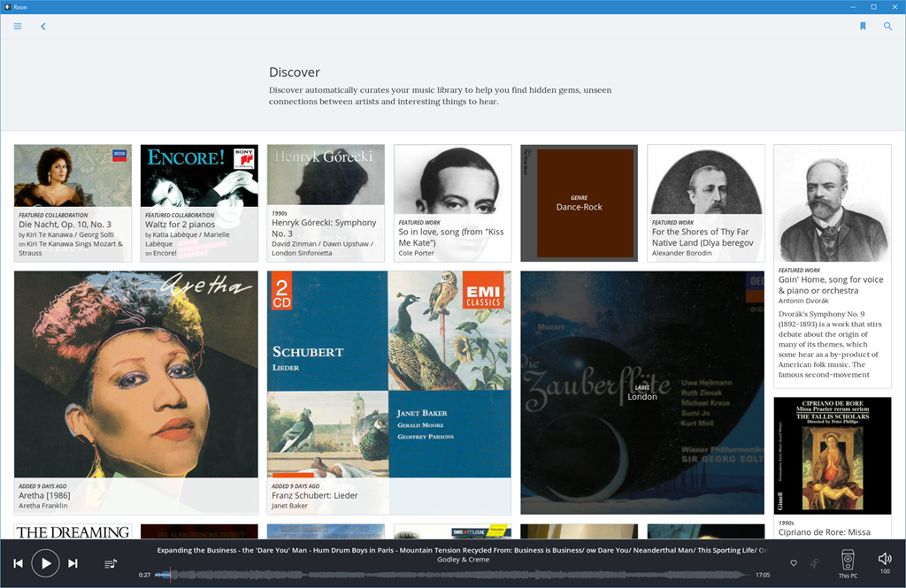Open the search magnifier icon
Screen dimensions: 906x588
(x=887, y=27)
